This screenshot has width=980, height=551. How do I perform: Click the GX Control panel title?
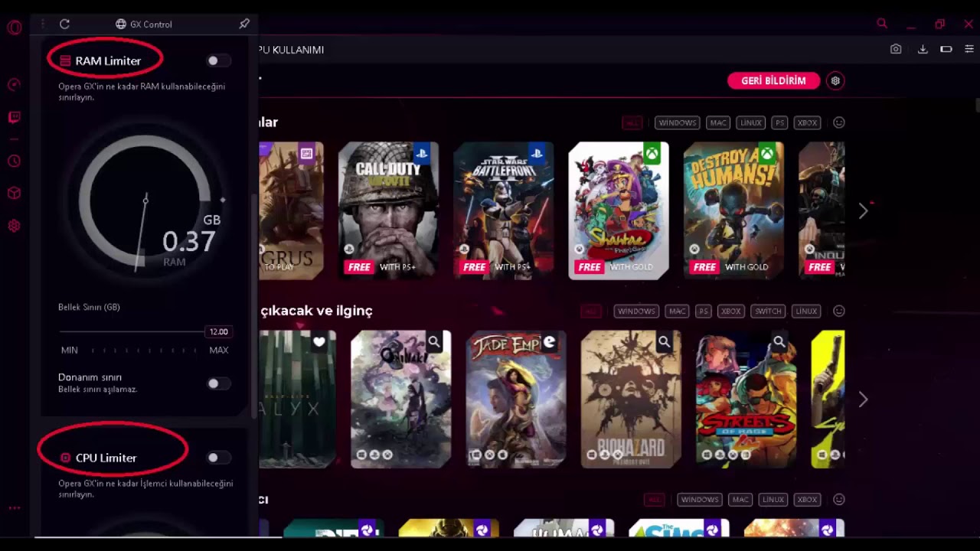[144, 24]
